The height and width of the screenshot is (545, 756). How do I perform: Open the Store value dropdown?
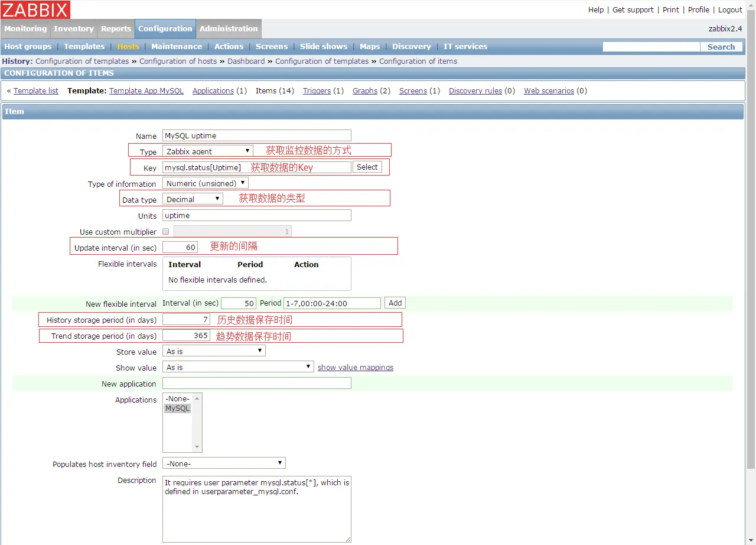214,351
